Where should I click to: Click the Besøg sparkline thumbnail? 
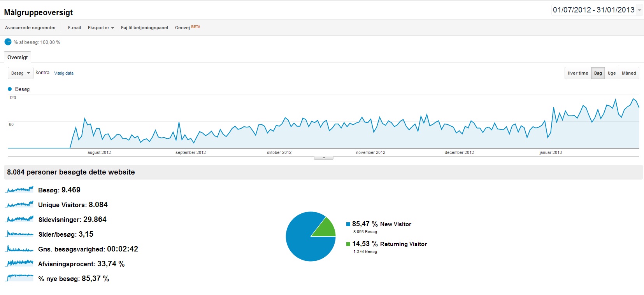pyautogui.click(x=20, y=190)
